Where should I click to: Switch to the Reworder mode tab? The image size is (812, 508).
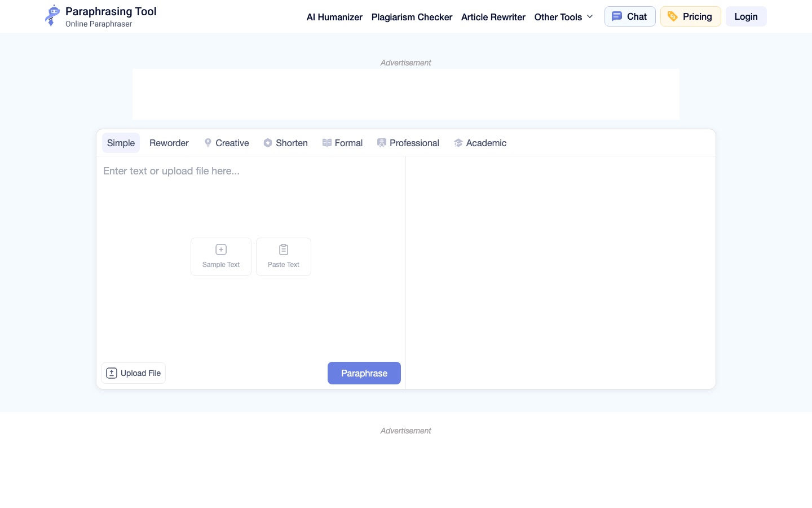coord(169,143)
